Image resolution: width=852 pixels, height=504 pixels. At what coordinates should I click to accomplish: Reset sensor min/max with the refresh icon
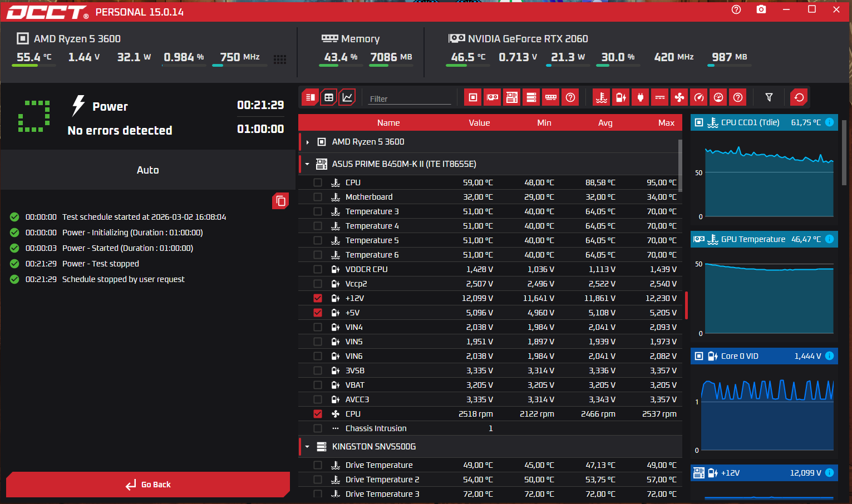(x=799, y=97)
